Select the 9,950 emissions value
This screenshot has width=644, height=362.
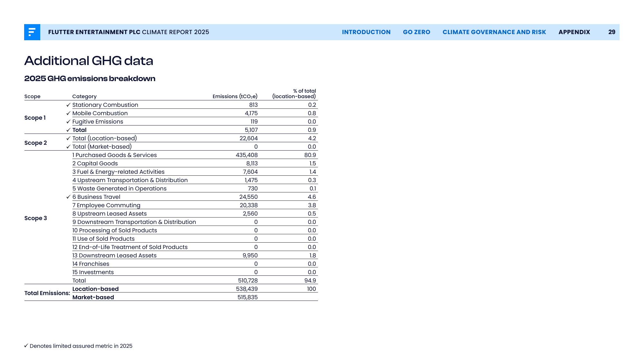point(250,255)
